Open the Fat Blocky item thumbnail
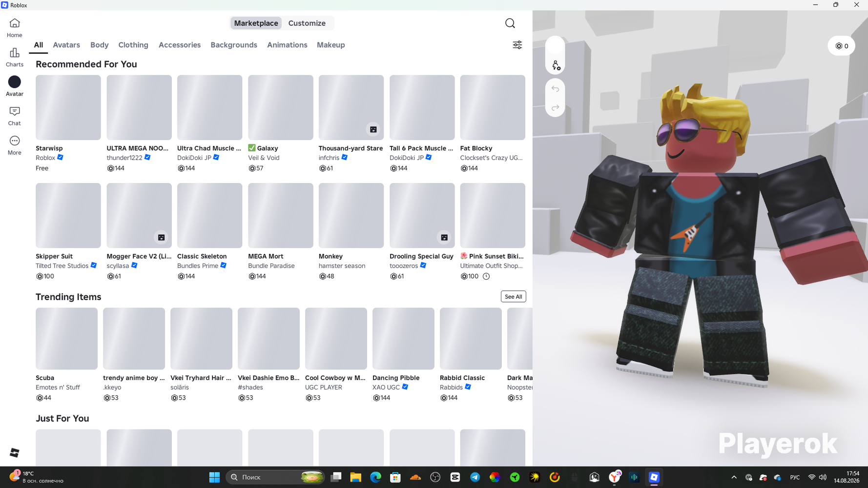Image resolution: width=868 pixels, height=488 pixels. (x=493, y=107)
